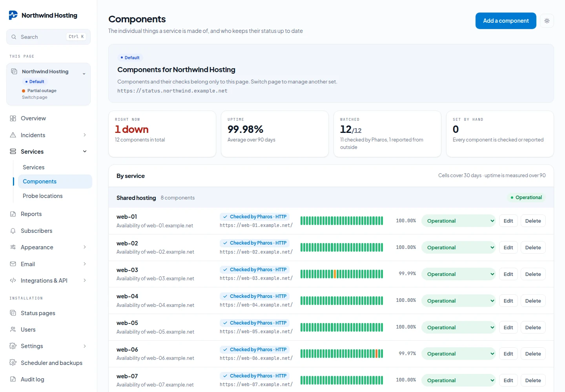565x392 pixels.
Task: Click the Users people icon
Action: 13,330
